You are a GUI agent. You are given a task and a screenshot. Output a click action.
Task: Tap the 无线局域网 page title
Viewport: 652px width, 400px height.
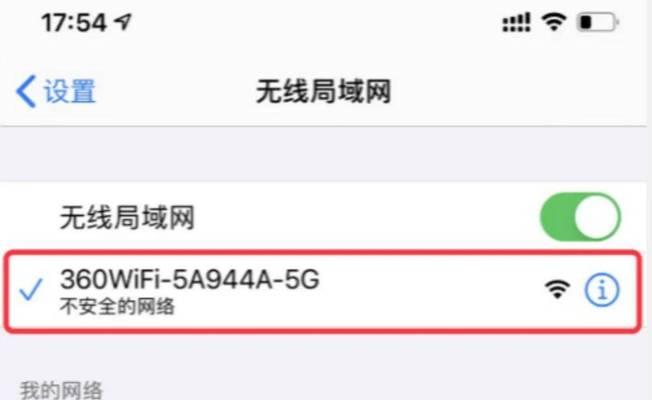(x=323, y=91)
